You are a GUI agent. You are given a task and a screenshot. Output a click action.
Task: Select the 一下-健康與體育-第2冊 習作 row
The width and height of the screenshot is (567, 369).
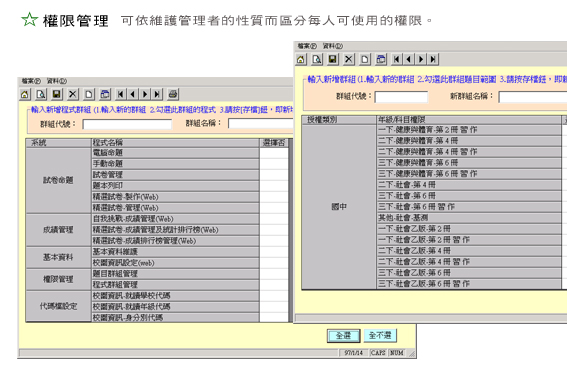(469, 130)
